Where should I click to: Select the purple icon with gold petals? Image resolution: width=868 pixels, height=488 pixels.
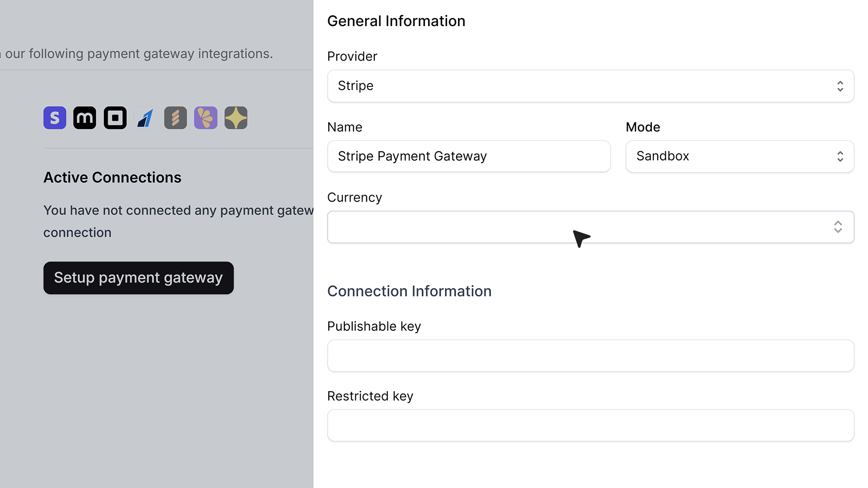click(x=206, y=118)
